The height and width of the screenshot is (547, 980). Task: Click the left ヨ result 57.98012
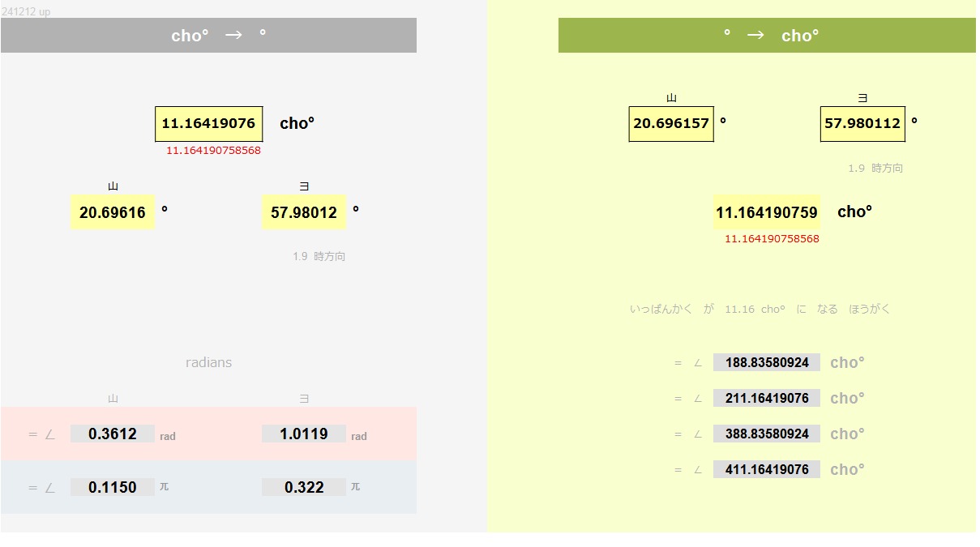(304, 212)
